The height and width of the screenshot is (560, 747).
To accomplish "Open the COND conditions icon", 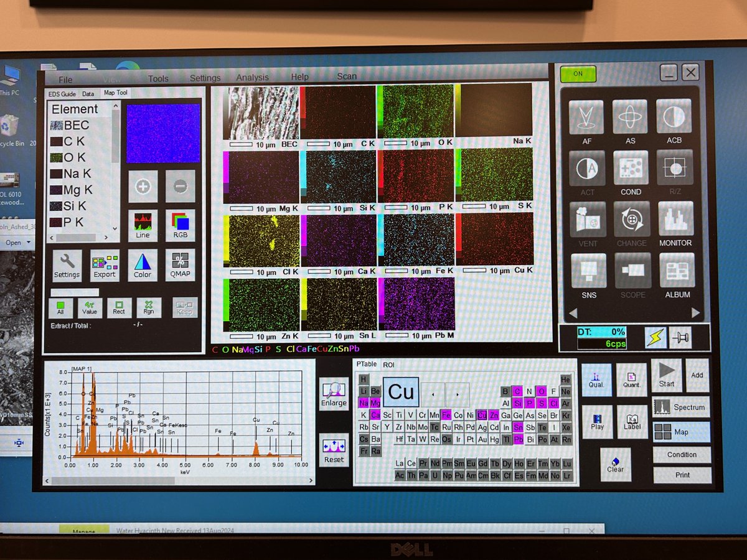I will point(631,167).
